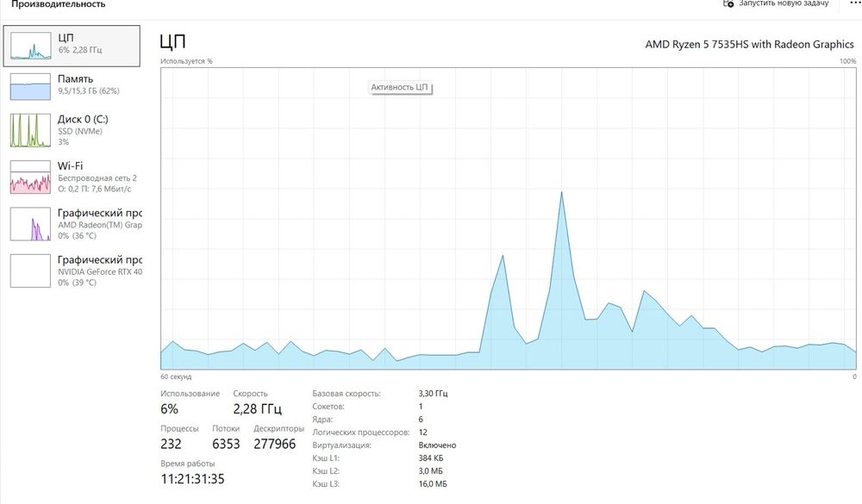Click the Запустить новую задачу button
862x504 pixels.
(776, 3)
